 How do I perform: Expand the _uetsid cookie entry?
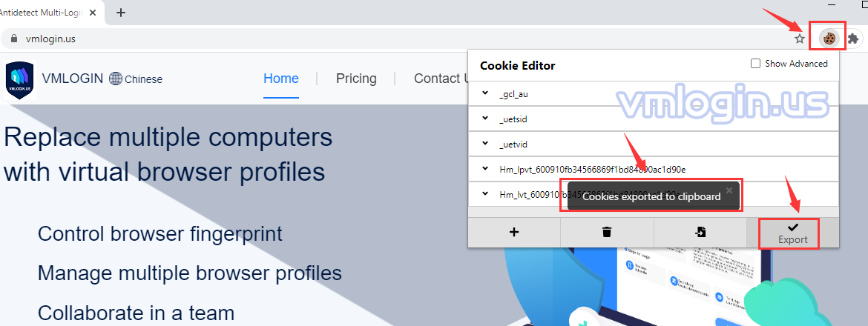click(x=485, y=119)
